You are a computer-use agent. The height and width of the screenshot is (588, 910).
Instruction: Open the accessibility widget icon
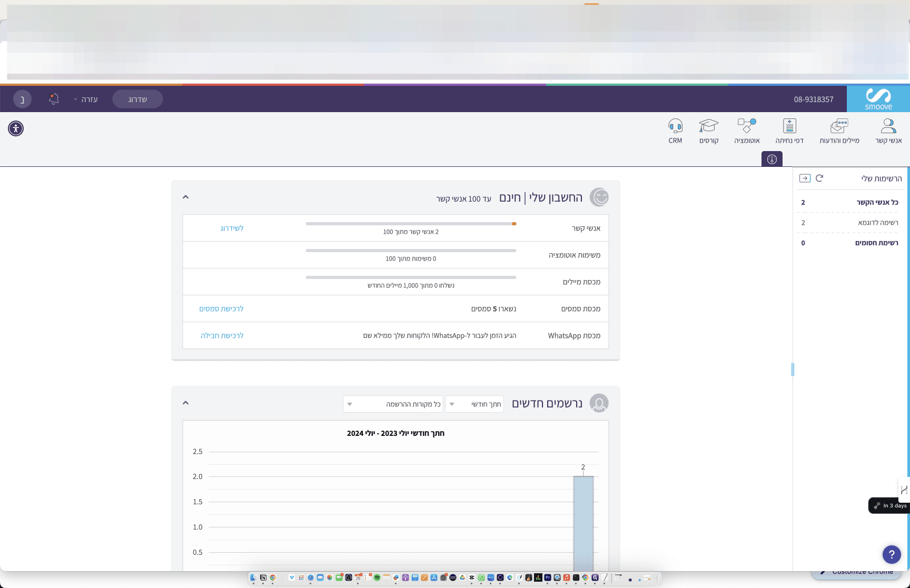pos(16,128)
